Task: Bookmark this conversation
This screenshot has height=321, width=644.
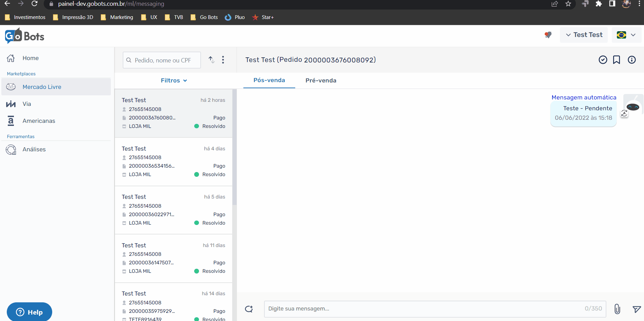Action: click(617, 60)
